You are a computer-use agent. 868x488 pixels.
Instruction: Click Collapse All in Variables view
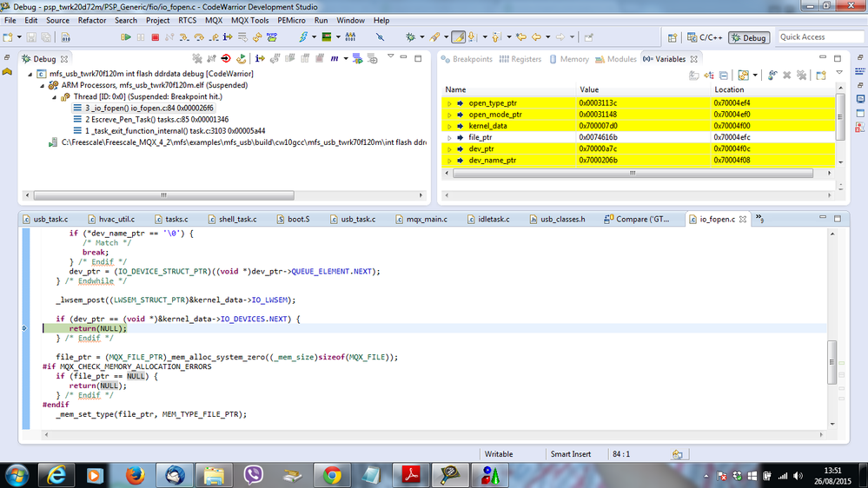(724, 76)
